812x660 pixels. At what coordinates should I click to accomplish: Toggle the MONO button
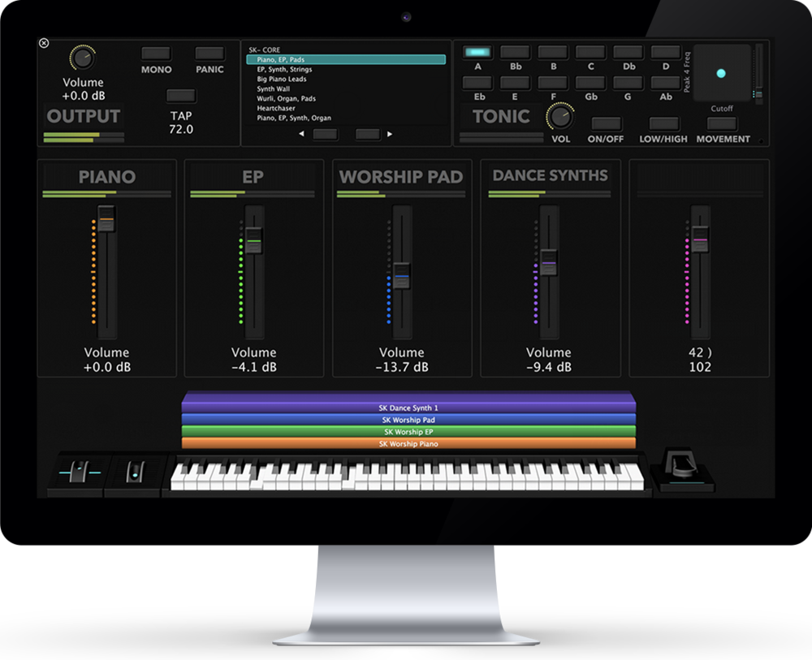click(156, 54)
